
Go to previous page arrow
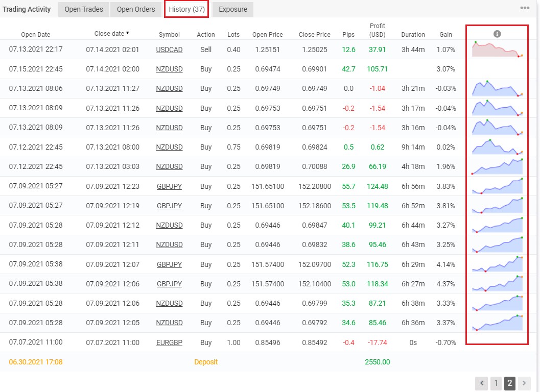coord(481,383)
